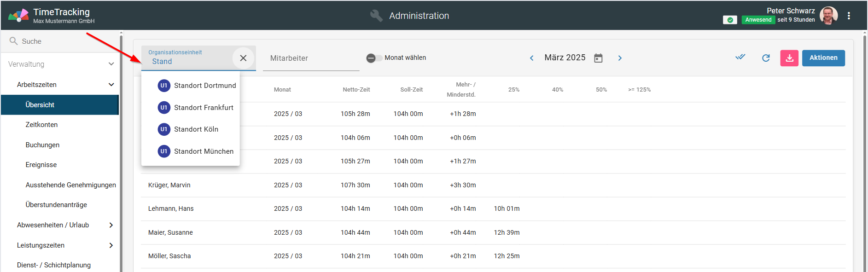This screenshot has height=272, width=868.
Task: Click the calendar date picker icon
Action: pos(598,58)
